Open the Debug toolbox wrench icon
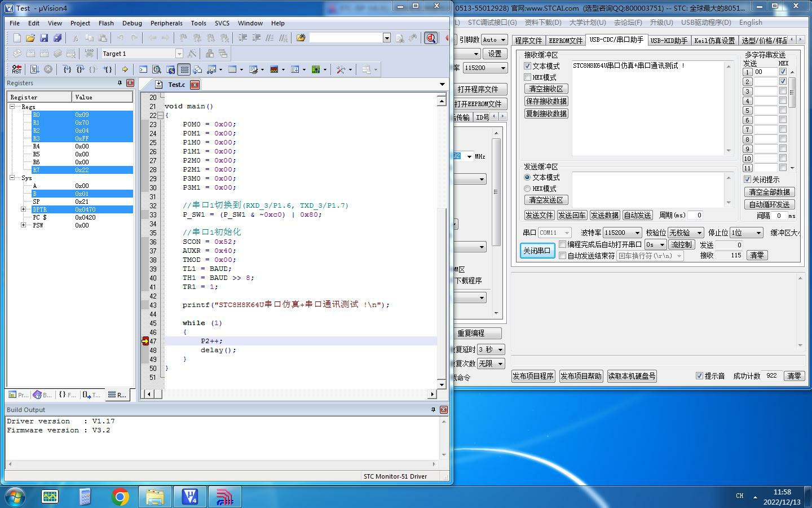The image size is (812, 508). coord(341,69)
